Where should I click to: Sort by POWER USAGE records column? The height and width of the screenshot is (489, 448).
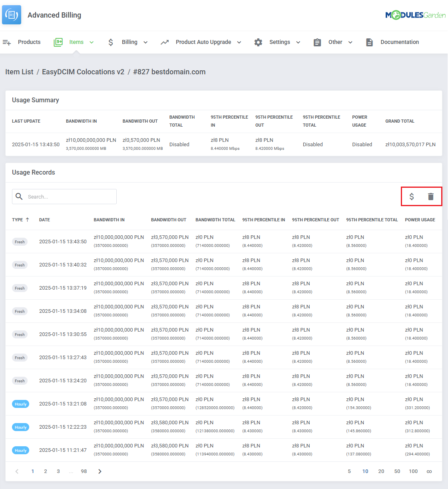point(420,220)
